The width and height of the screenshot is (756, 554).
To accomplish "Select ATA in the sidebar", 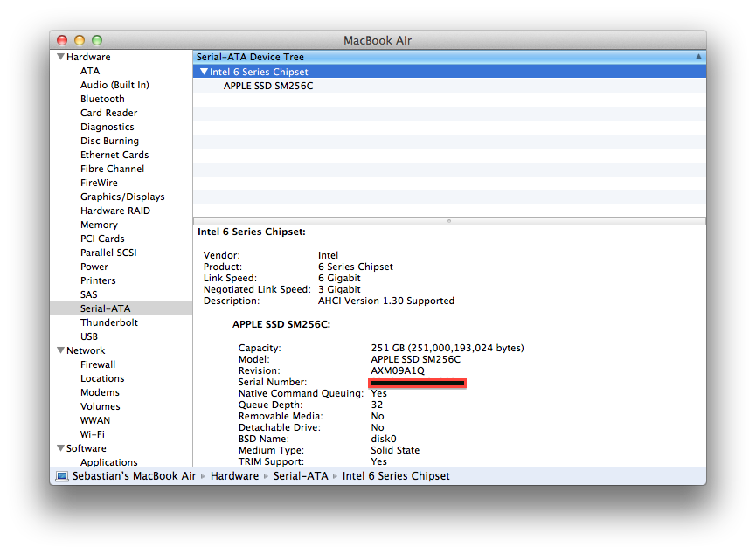I will coord(90,71).
